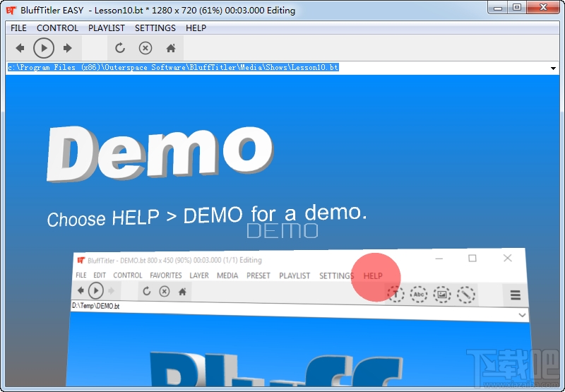Open the FILE menu
The image size is (565, 392).
coord(18,28)
